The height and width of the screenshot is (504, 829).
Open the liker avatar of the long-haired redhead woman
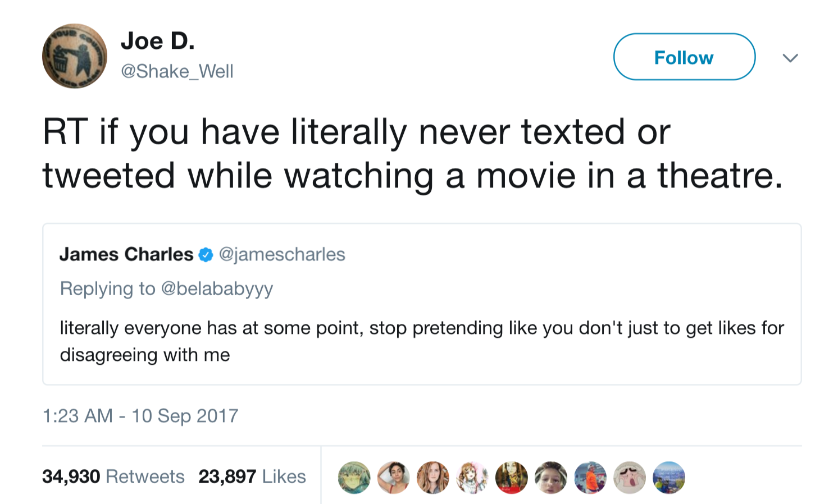click(432, 478)
